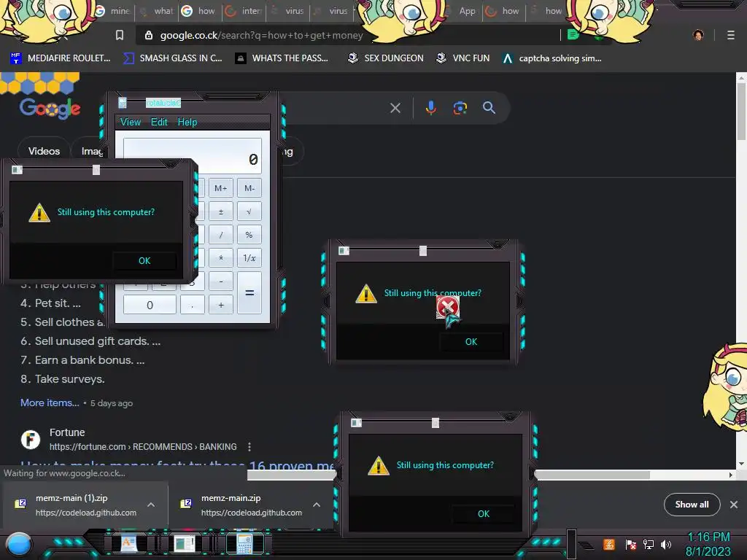Viewport: 747px width, 560px height.
Task: Click the bookmark page icon beside address bar
Action: pyautogui.click(x=120, y=35)
